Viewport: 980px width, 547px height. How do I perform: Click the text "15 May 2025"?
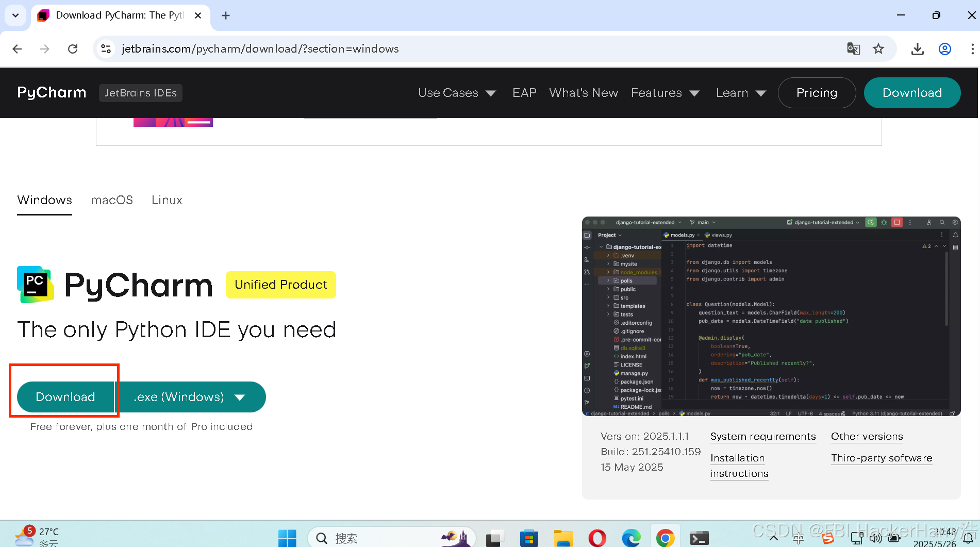(x=632, y=468)
